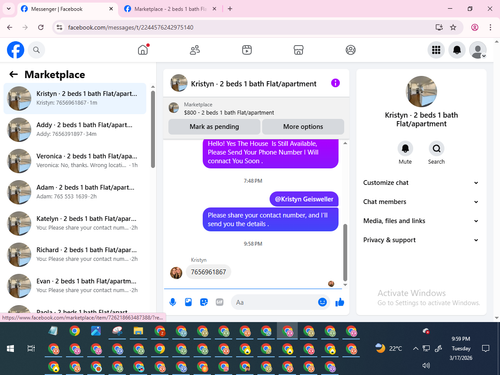Viewport: 500px width, 375px height.
Task: Click Mark as pending button
Action: point(214,127)
